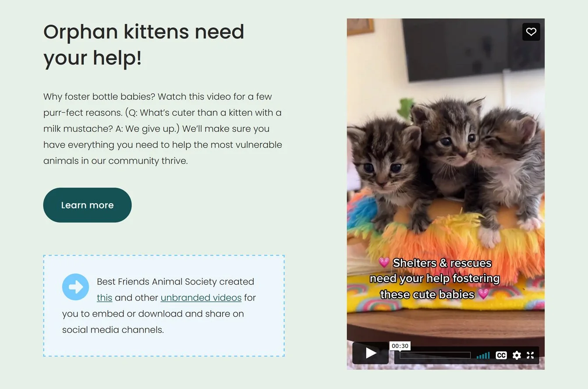The width and height of the screenshot is (588, 389).
Task: Adjust volume using the blue bars
Action: [x=483, y=355]
